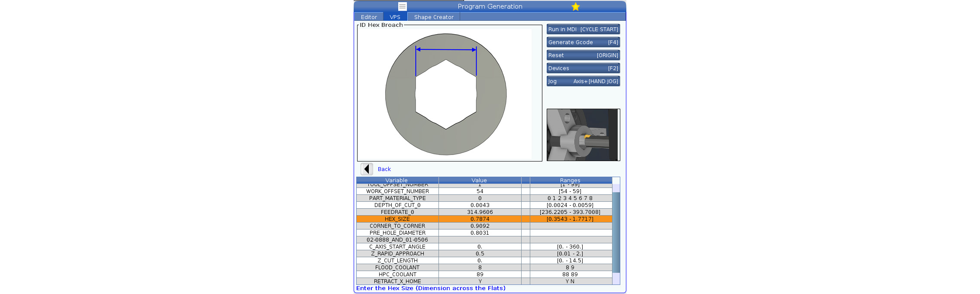Select C_AXIS_START_ANGLE value cell
The height and width of the screenshot is (294, 980).
(480, 247)
